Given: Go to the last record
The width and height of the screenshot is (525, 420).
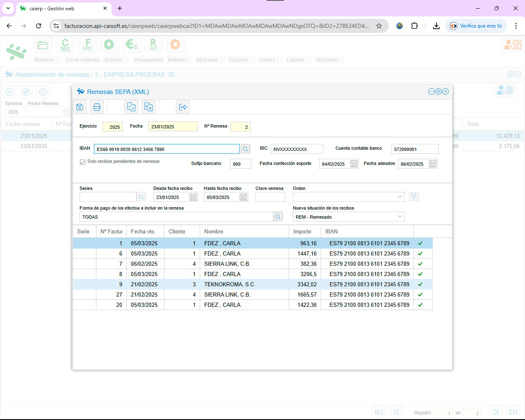Looking at the screenshot, I should click(513, 412).
